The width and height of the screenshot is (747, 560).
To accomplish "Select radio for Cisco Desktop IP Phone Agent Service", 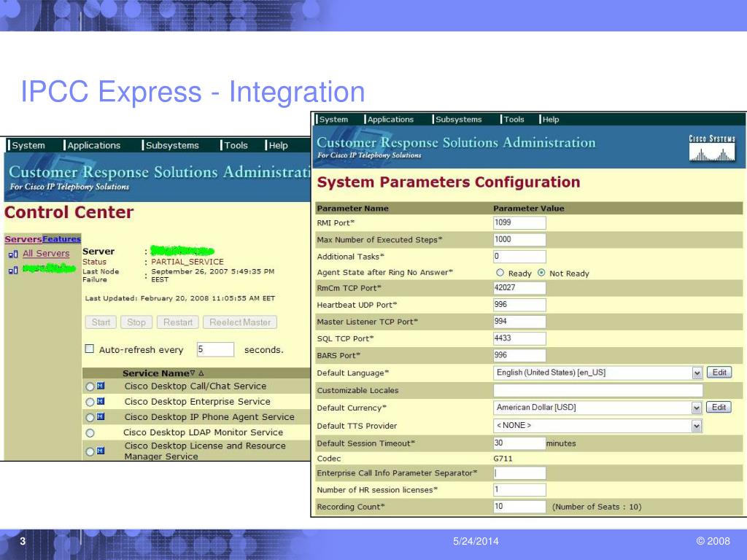I will [x=90, y=418].
